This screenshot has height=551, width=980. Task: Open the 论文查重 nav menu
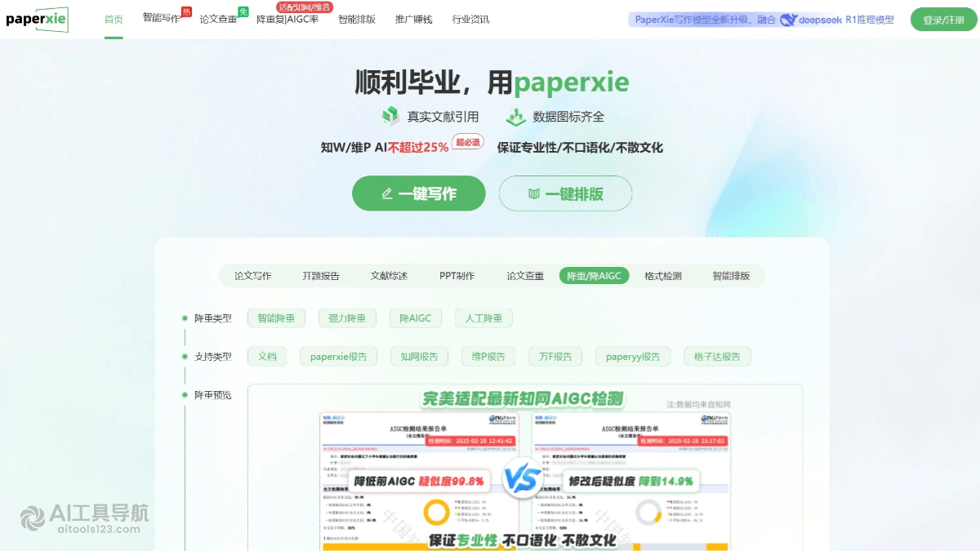tap(218, 19)
